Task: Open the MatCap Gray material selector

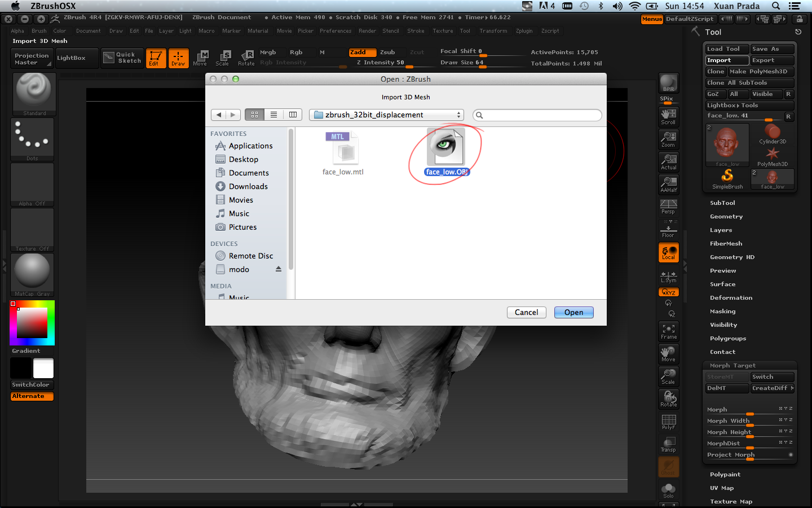Action: tap(33, 275)
